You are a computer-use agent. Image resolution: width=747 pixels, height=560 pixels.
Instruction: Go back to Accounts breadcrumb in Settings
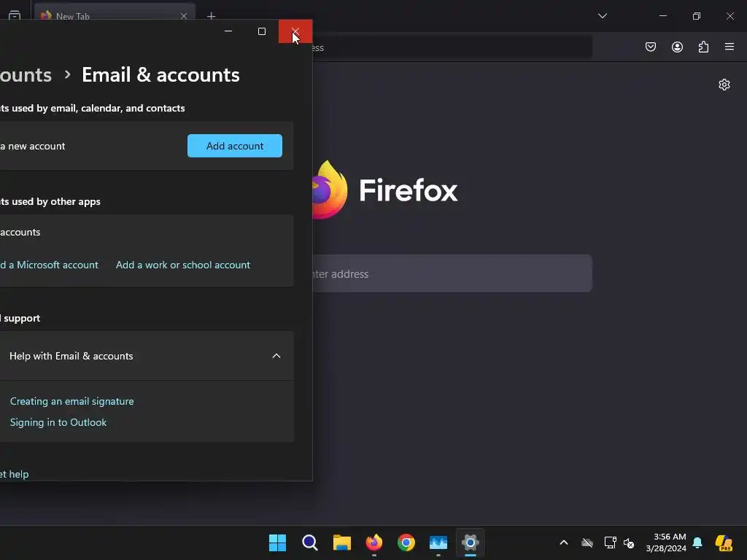click(26, 75)
